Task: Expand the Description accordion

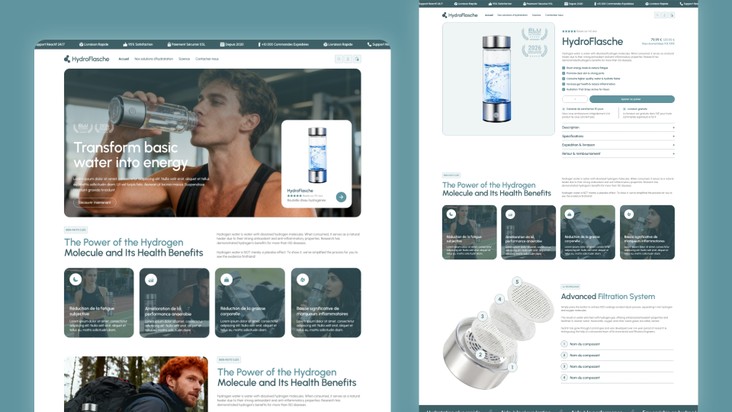Action: point(618,127)
